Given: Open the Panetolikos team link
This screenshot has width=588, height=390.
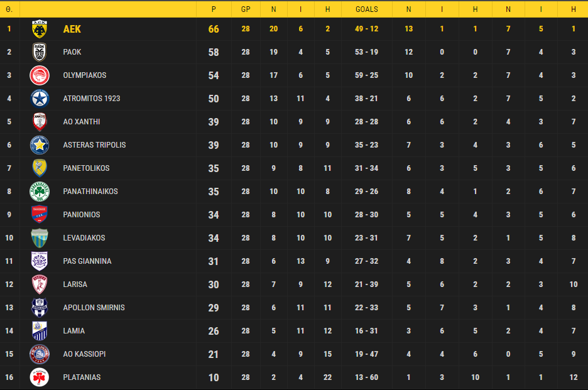Looking at the screenshot, I should (86, 168).
